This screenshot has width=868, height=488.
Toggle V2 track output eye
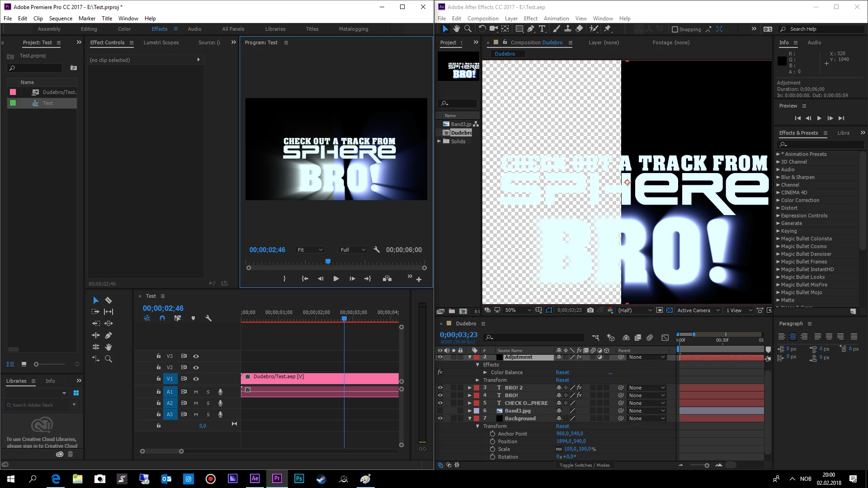196,367
